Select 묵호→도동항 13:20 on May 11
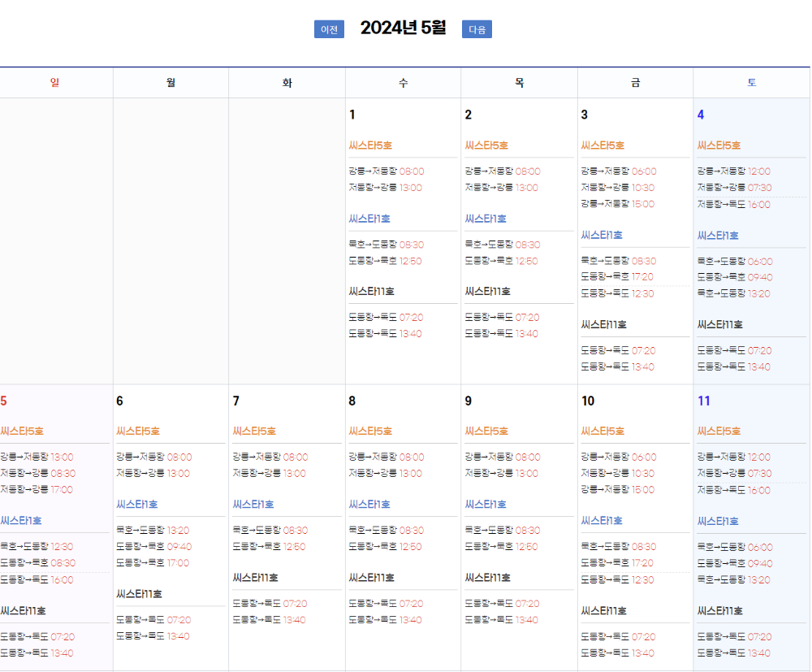812x672 pixels. pyautogui.click(x=734, y=580)
